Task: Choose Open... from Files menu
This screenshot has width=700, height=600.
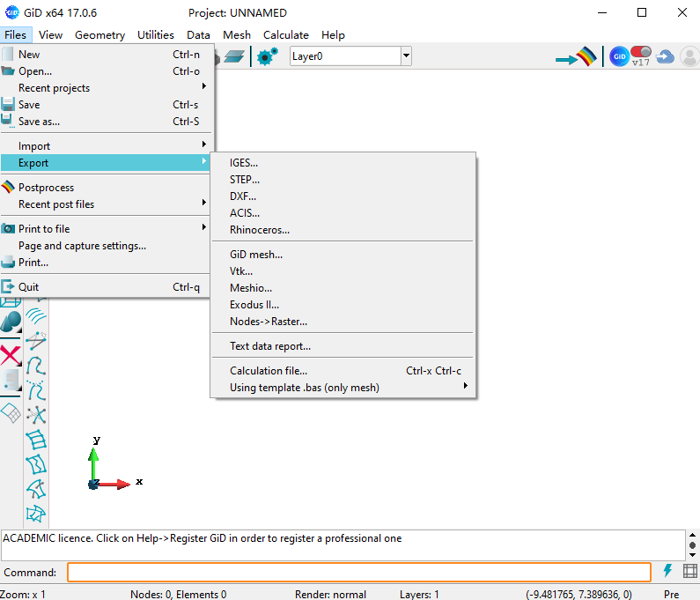Action: pos(106,71)
